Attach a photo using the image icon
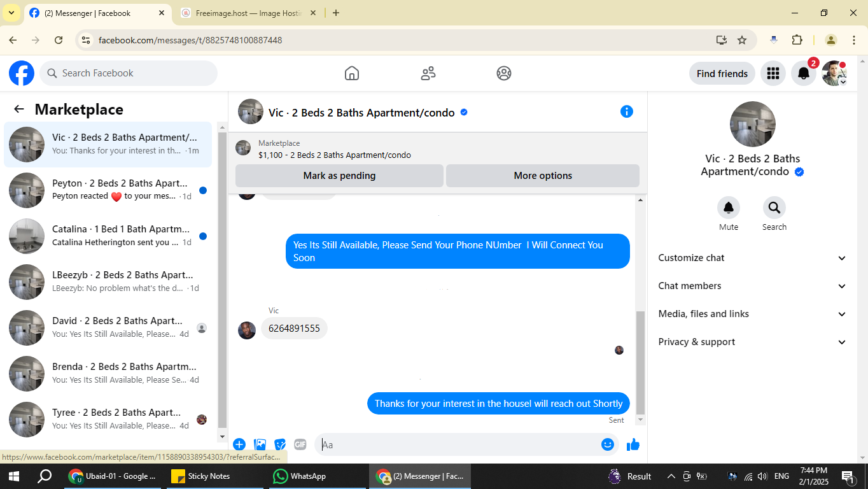The width and height of the screenshot is (868, 489). 260,444
